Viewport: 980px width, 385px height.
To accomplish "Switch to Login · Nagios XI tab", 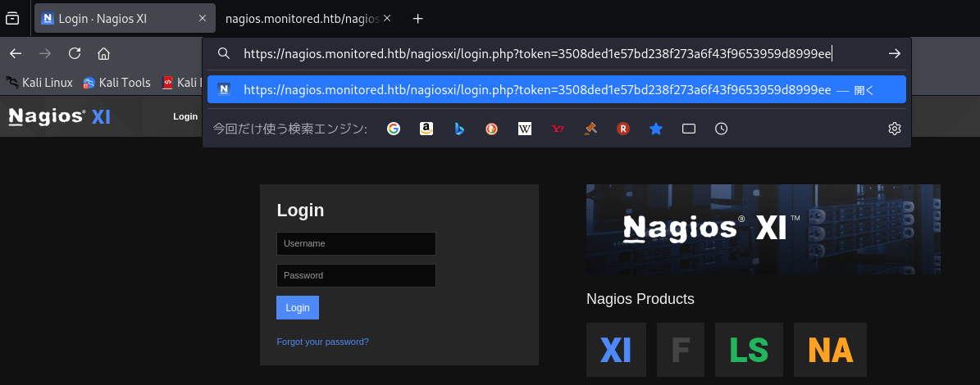I will coord(125,19).
